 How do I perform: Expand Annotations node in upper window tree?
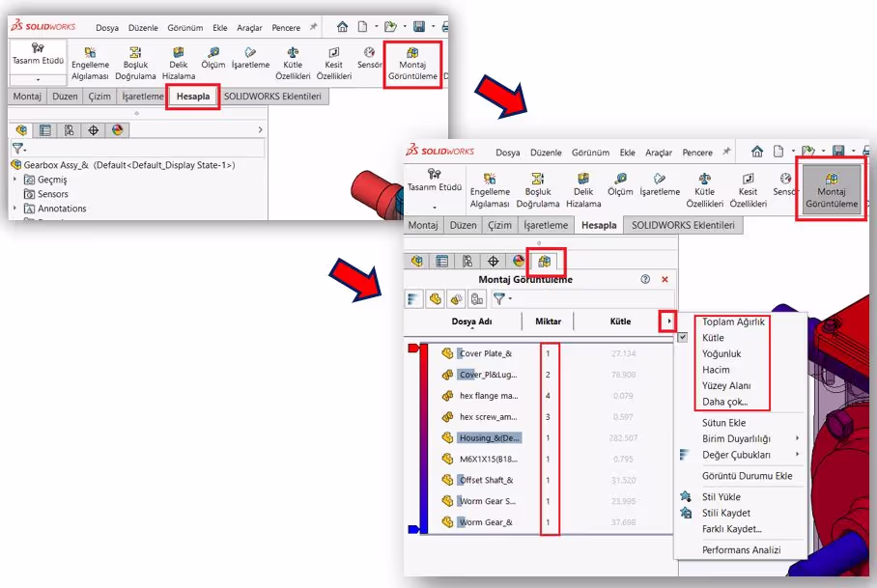[x=15, y=208]
